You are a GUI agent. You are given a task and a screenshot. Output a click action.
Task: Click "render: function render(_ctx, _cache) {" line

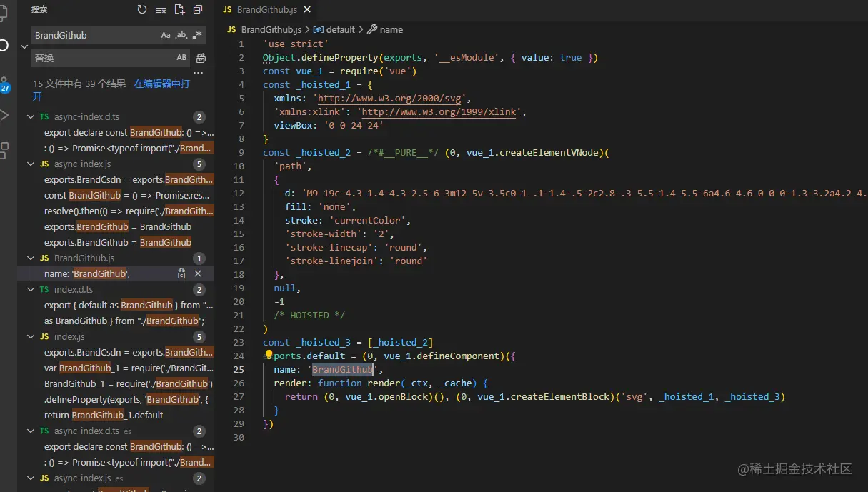pyautogui.click(x=381, y=383)
